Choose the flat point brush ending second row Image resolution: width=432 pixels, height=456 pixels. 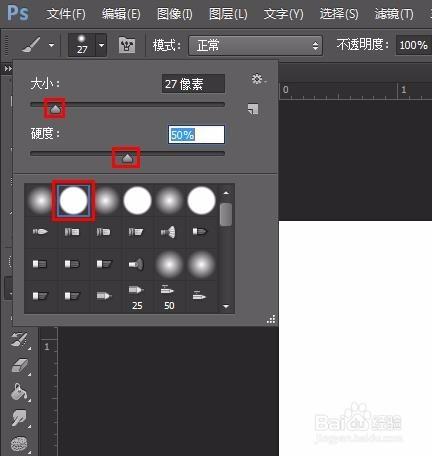click(200, 231)
